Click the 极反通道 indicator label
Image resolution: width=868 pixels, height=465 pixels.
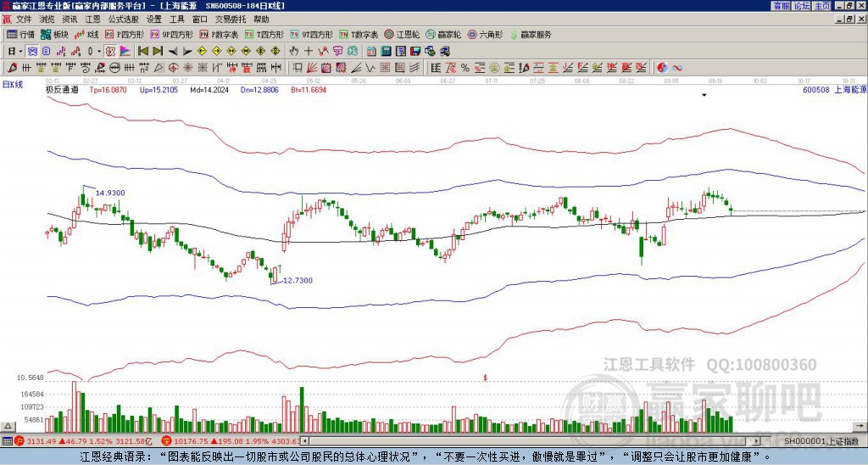(62, 90)
